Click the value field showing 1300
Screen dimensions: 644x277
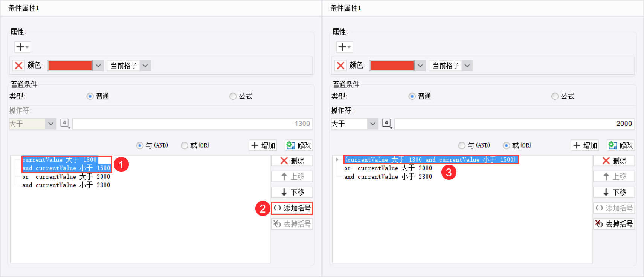[192, 124]
